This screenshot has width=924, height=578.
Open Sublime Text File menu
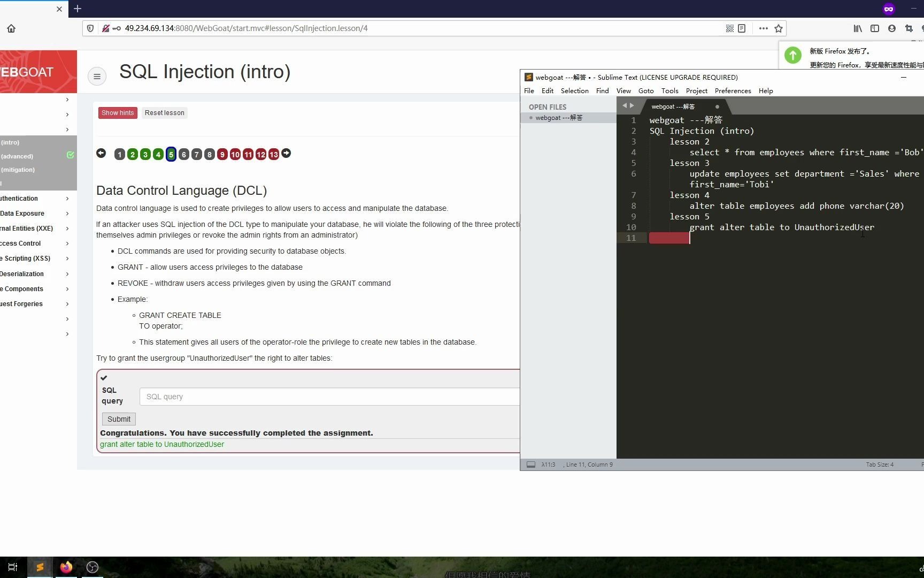tap(529, 91)
